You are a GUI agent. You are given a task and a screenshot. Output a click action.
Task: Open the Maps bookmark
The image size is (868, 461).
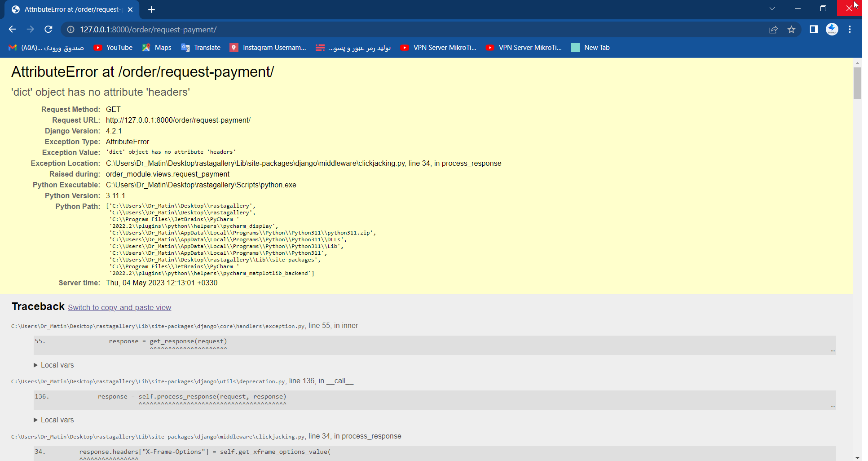click(157, 48)
